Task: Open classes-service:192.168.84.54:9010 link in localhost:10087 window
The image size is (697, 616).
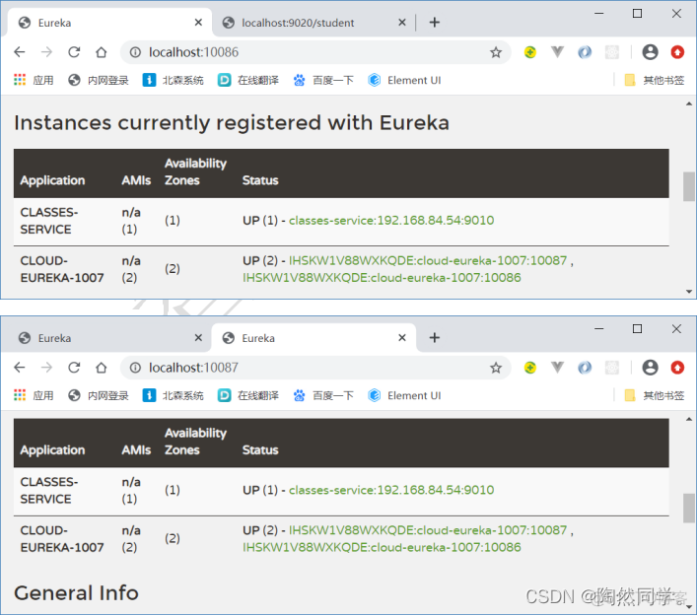Action: tap(391, 490)
